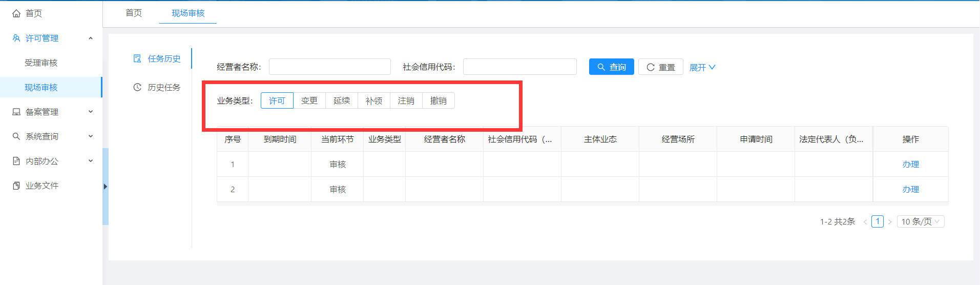Expand the 备案管理 menu chevron
The height and width of the screenshot is (285, 980).
click(x=91, y=112)
